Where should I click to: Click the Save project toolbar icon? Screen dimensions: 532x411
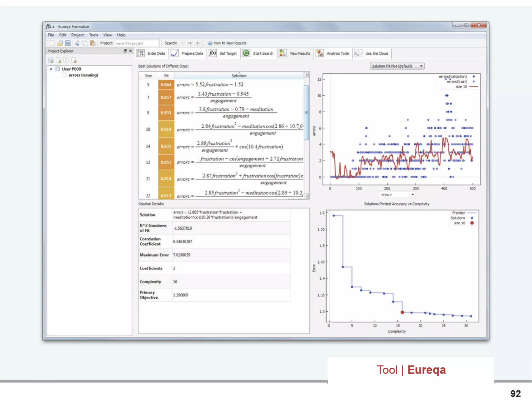(x=68, y=43)
